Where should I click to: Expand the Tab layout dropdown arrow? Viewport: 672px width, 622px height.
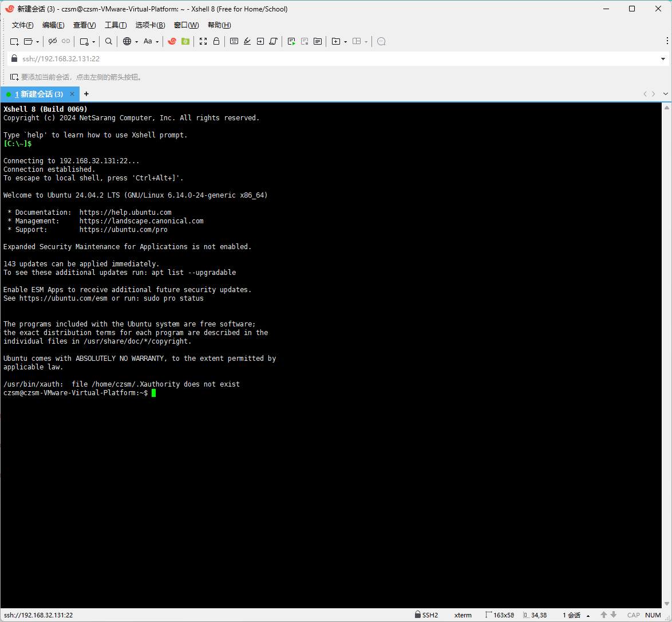(x=366, y=42)
